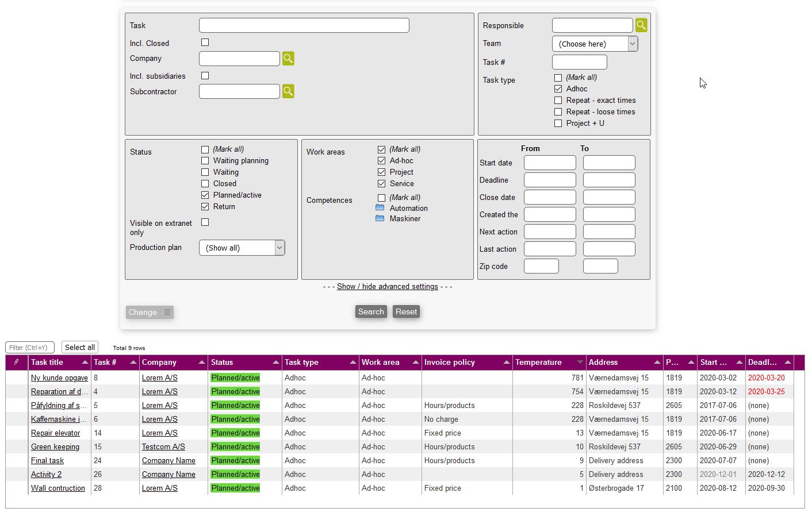Open the Team dropdown

coord(595,44)
